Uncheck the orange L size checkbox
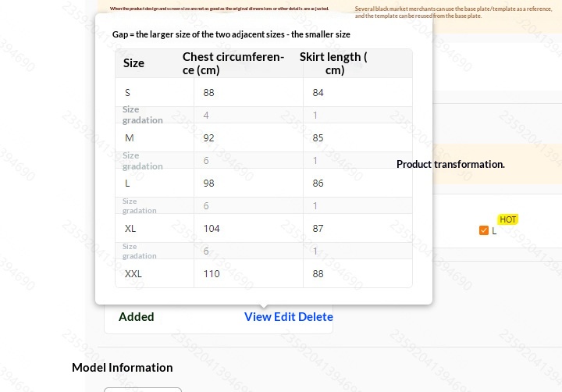This screenshot has width=562, height=392. pos(484,230)
